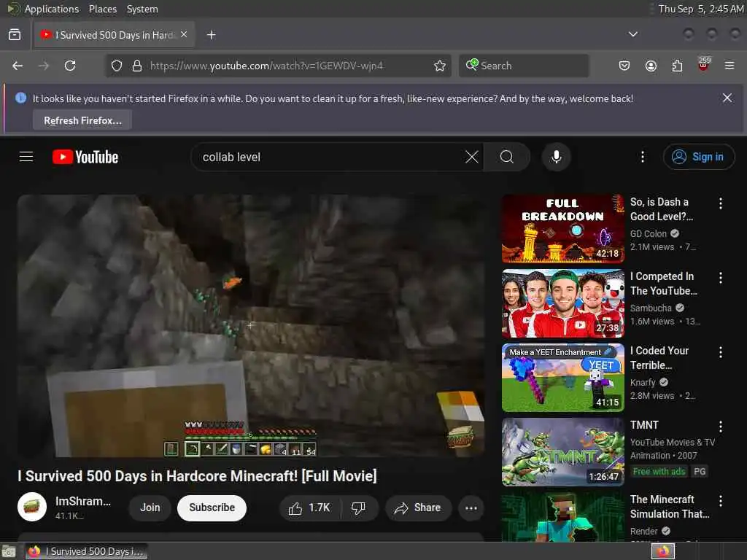Image resolution: width=747 pixels, height=560 pixels.
Task: Open the Places menu
Action: tap(103, 9)
